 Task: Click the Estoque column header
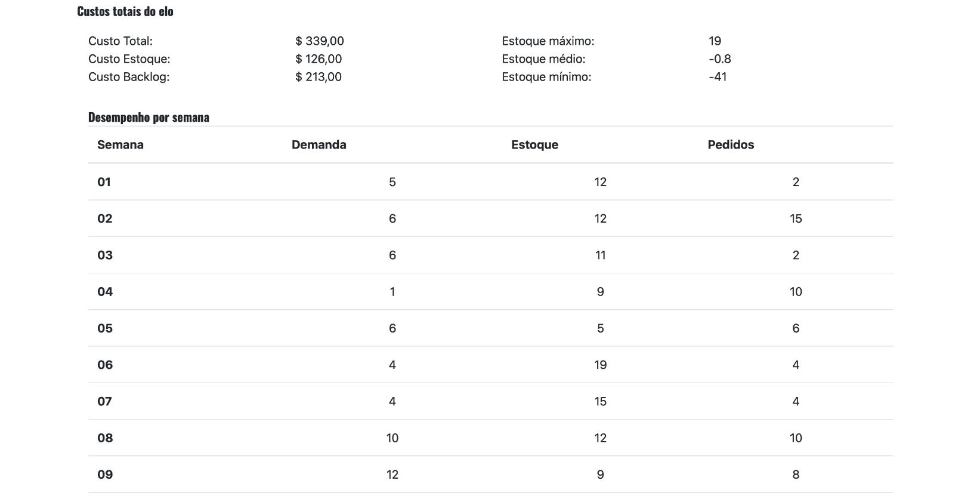point(534,145)
